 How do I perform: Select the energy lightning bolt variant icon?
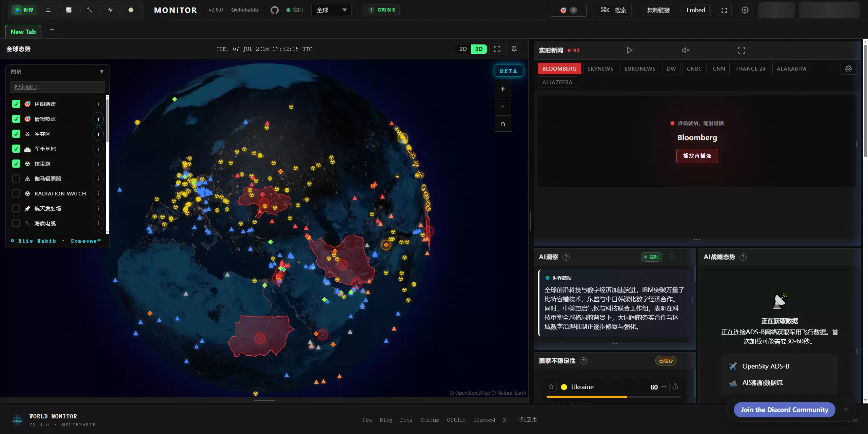[110, 10]
